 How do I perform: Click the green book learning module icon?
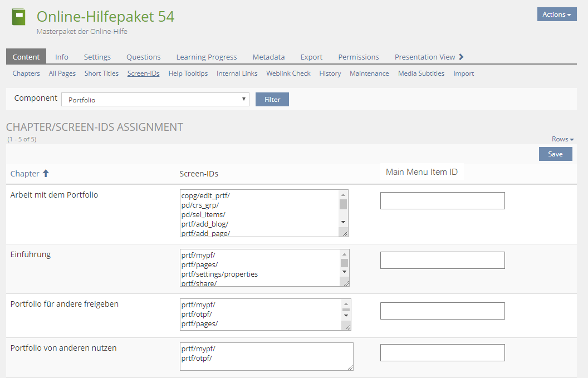click(19, 17)
